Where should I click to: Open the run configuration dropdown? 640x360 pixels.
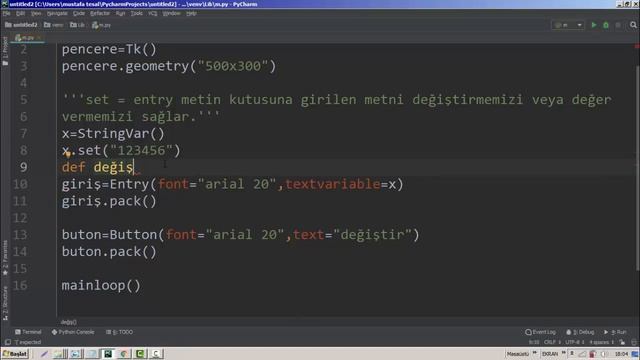[568, 25]
